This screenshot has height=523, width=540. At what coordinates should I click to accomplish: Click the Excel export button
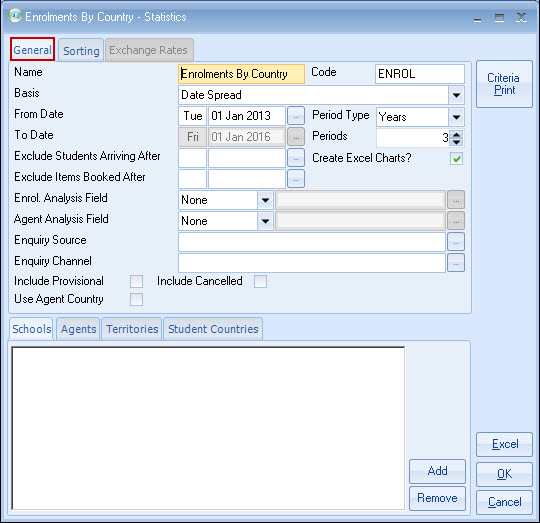pyautogui.click(x=504, y=444)
